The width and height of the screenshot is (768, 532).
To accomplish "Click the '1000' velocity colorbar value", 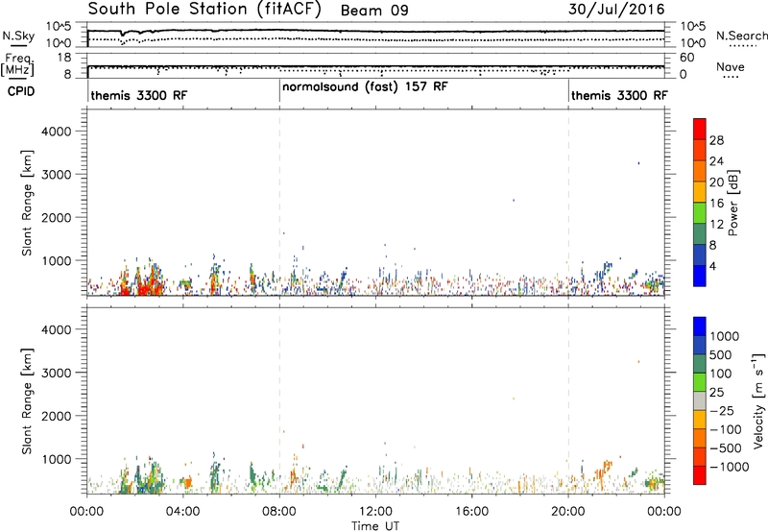I will [725, 336].
